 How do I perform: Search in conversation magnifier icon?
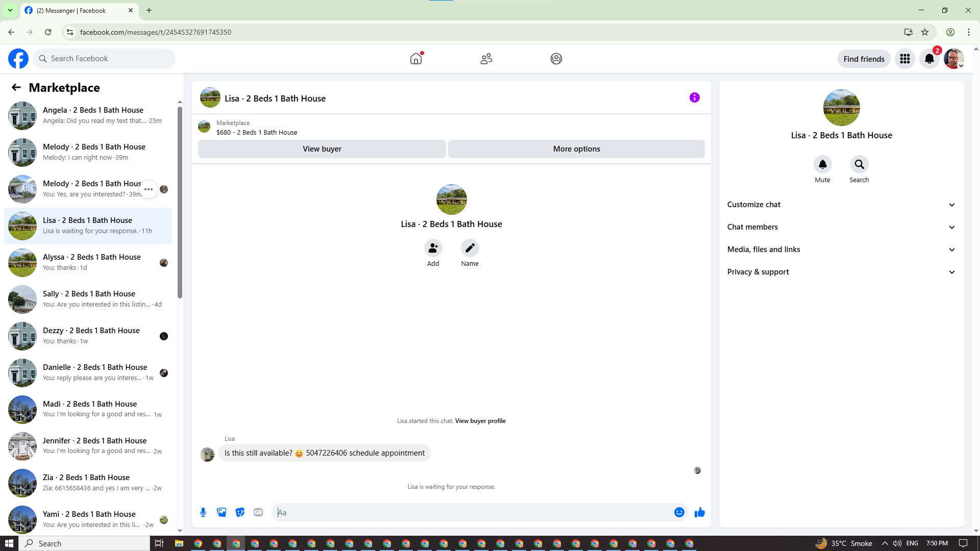[x=859, y=164]
